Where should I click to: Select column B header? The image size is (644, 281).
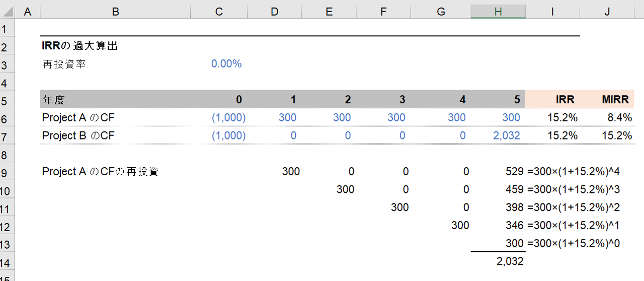pos(115,12)
